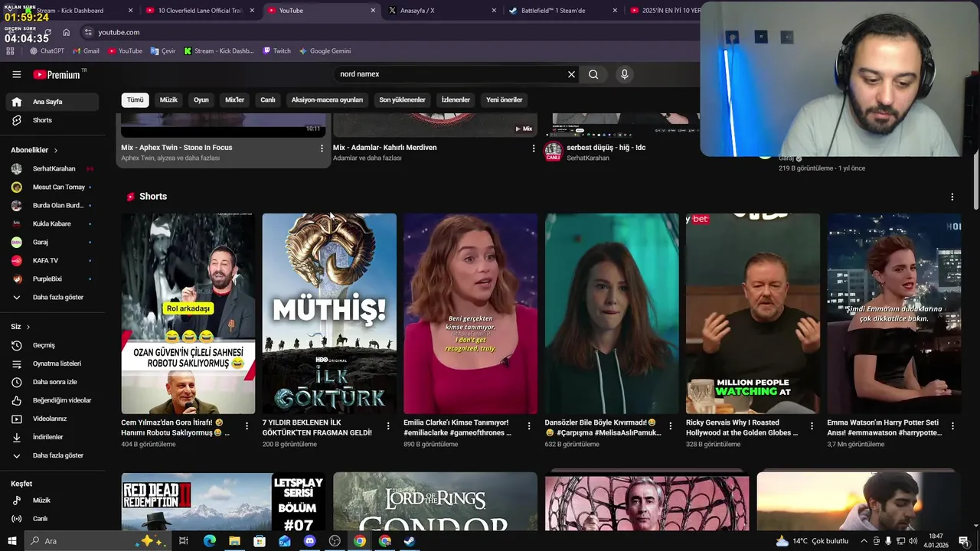Select the Oyun filter chip
This screenshot has height=551, width=980.
point(201,99)
